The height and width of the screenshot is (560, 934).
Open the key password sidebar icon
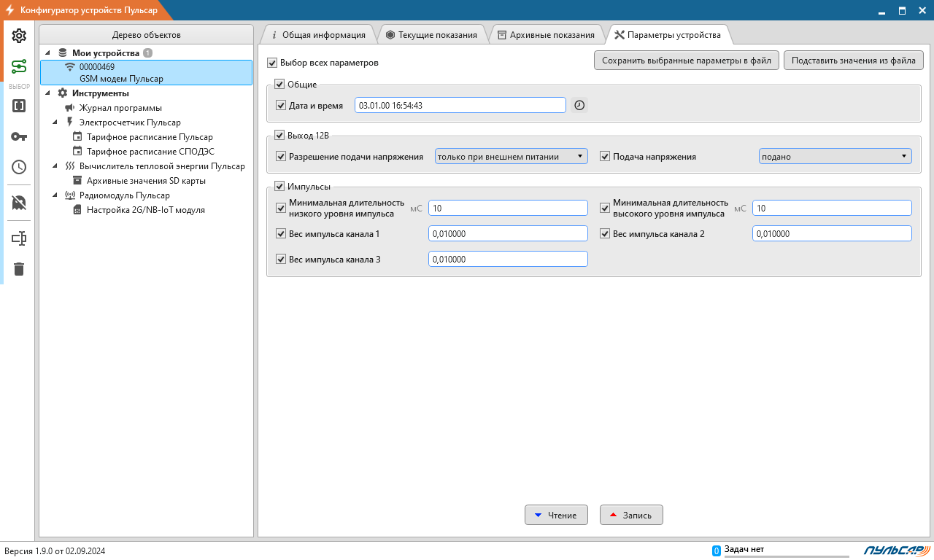click(19, 136)
